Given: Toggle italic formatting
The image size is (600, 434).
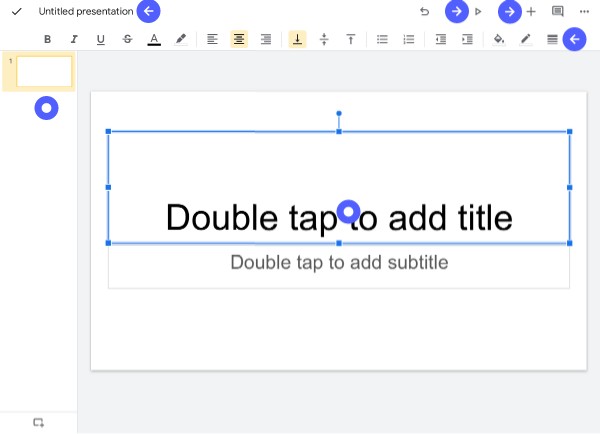Looking at the screenshot, I should [x=74, y=39].
